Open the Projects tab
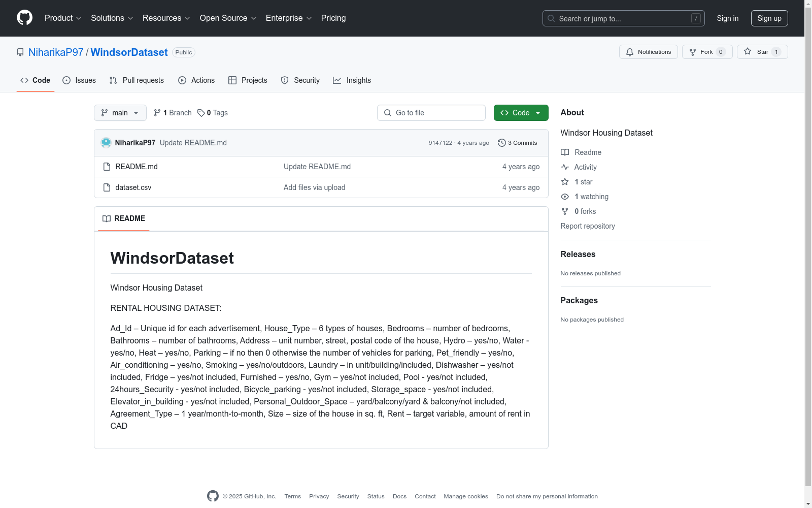The image size is (812, 508). coord(248,80)
